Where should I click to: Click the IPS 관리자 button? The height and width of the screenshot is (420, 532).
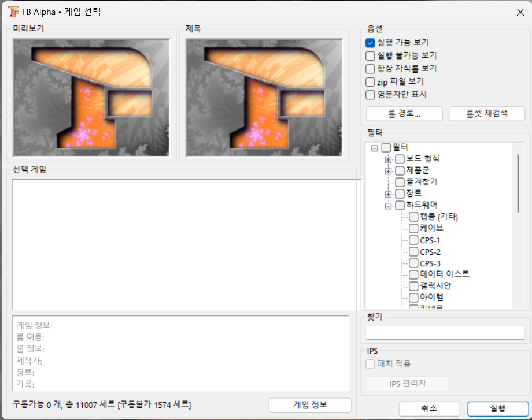click(x=408, y=384)
